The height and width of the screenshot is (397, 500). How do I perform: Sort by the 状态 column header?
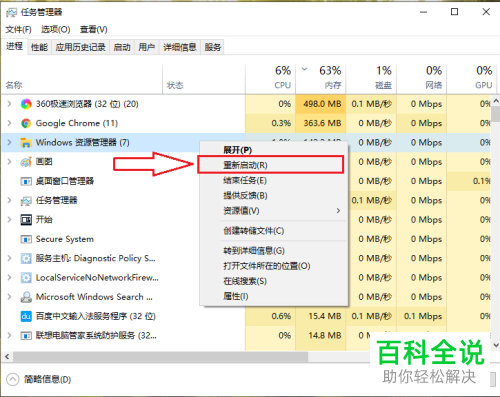pos(204,79)
